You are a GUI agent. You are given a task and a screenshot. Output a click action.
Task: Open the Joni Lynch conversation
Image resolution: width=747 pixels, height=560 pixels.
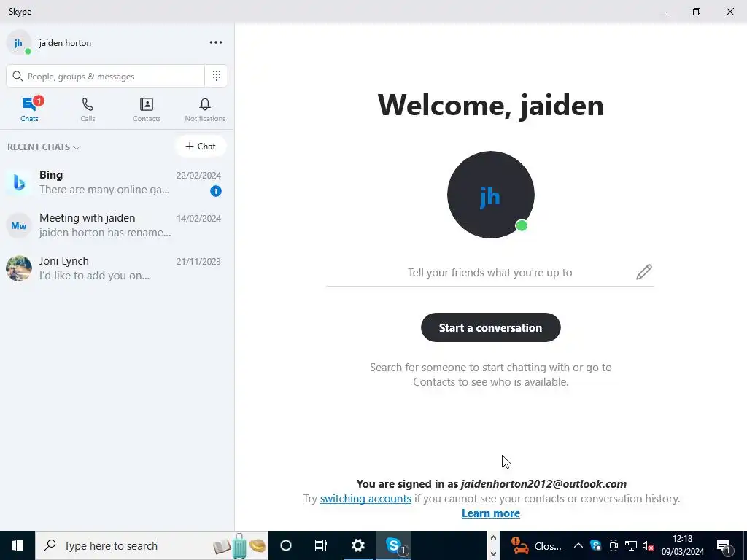click(117, 268)
